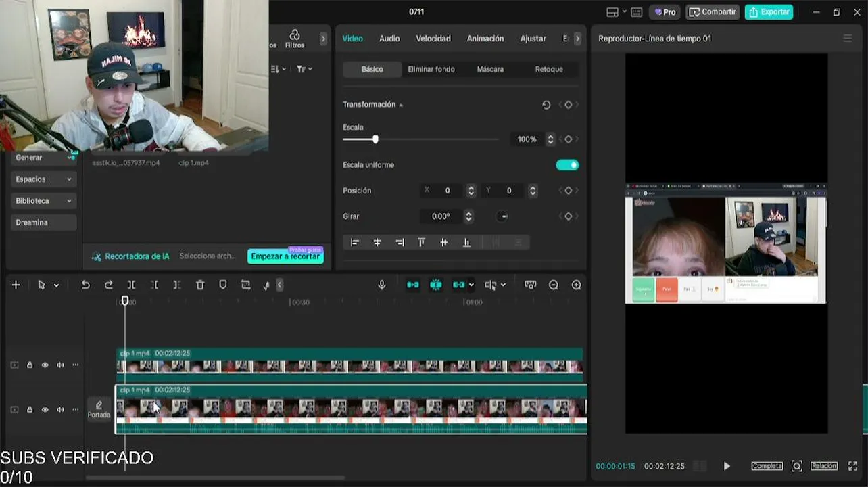Lock the upper video track
This screenshot has height=487, width=868.
click(30, 365)
